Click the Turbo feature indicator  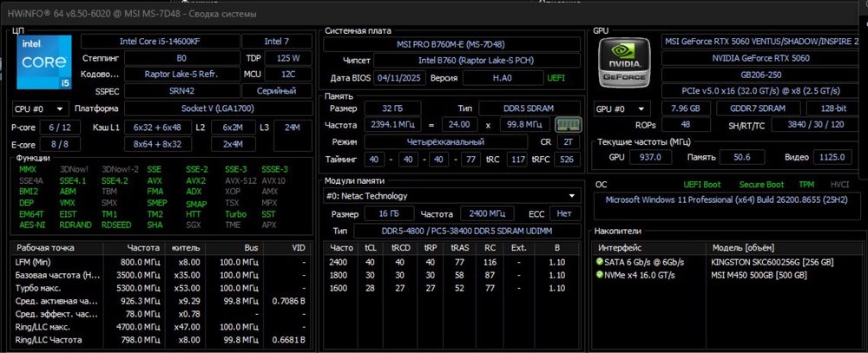tap(236, 214)
